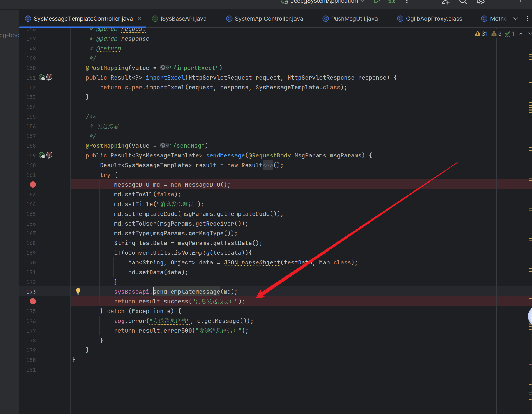Open the hidden editor tabs dropdown chevron

[x=516, y=19]
